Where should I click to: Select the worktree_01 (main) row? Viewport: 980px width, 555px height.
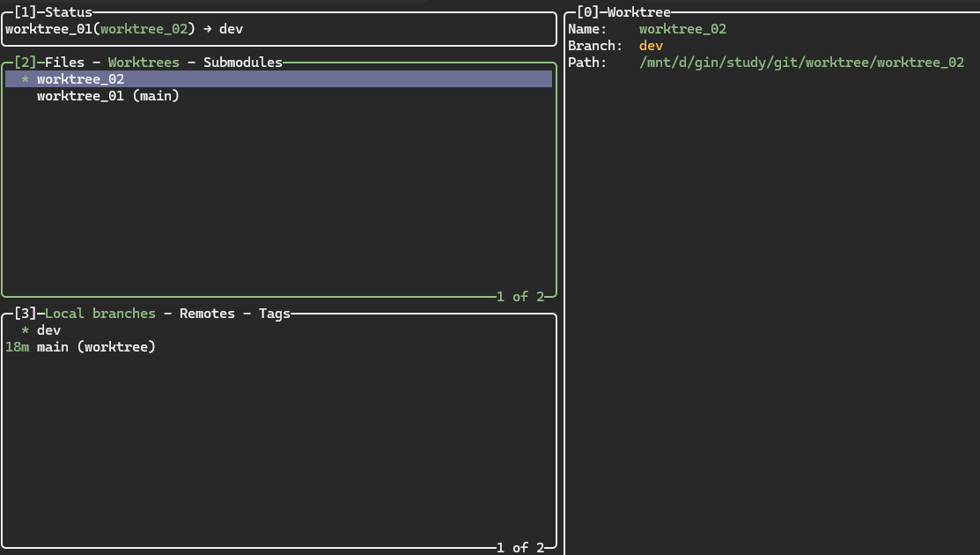[279, 96]
